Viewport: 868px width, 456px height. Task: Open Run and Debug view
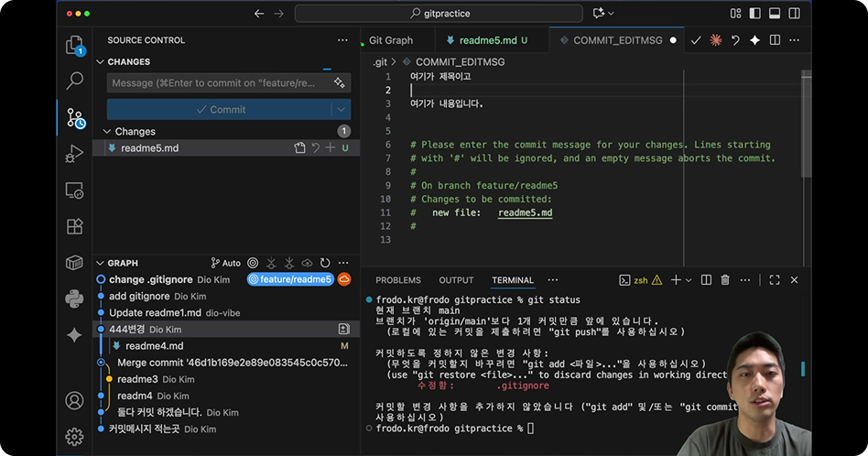[x=74, y=154]
